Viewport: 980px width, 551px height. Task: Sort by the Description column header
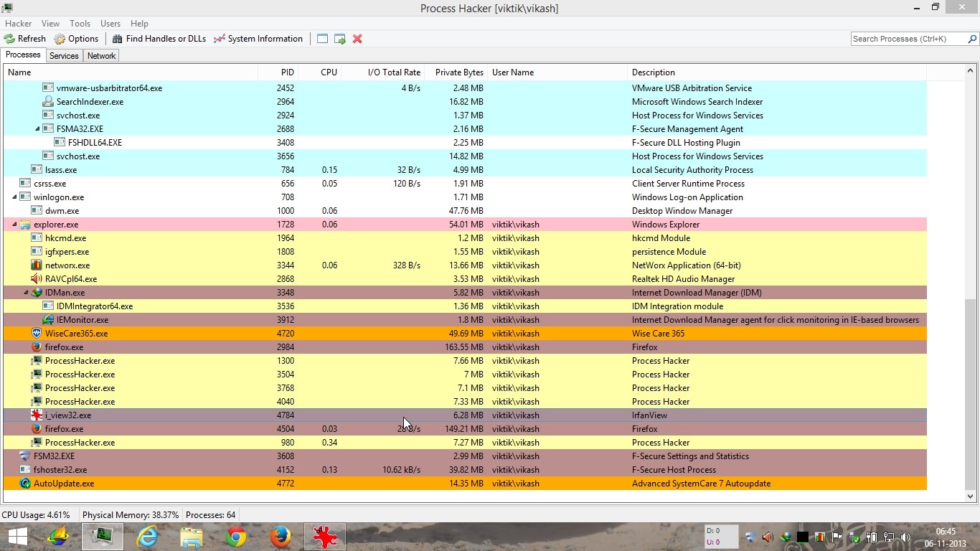(777, 72)
